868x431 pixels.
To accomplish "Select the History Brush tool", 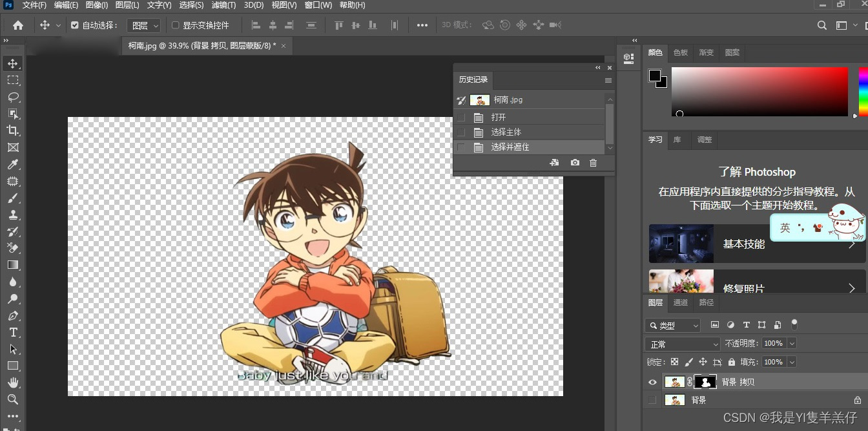I will coord(13,232).
